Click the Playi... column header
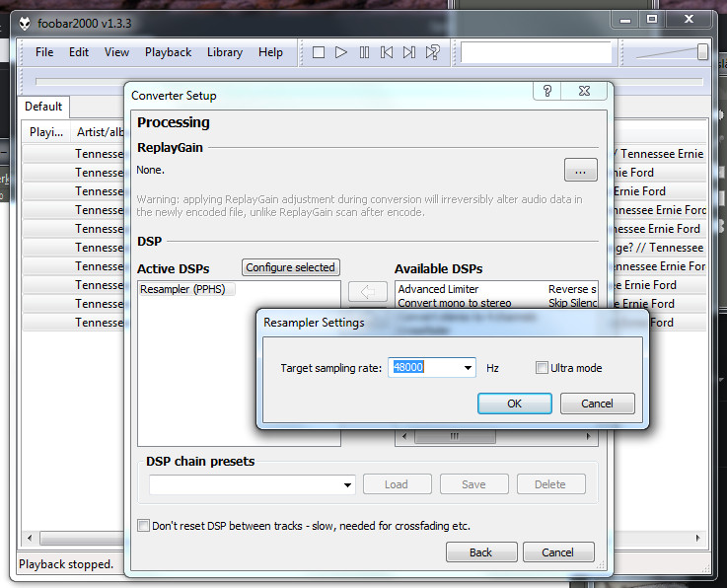 pos(46,132)
